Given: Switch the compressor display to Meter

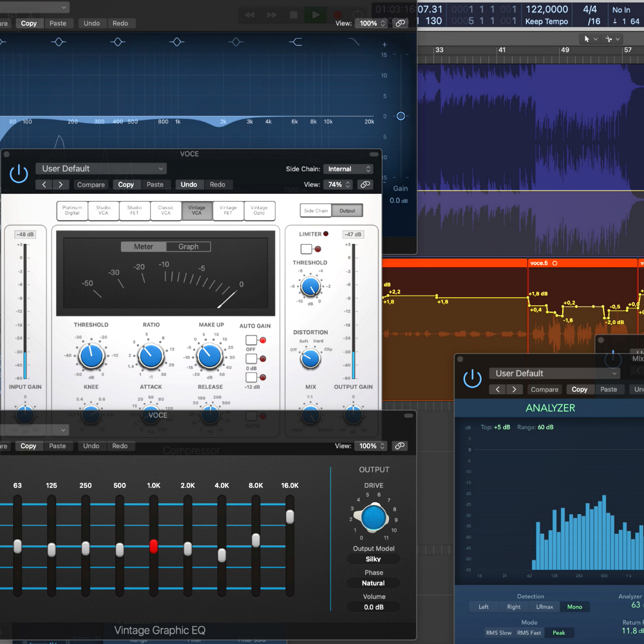Looking at the screenshot, I should (144, 247).
